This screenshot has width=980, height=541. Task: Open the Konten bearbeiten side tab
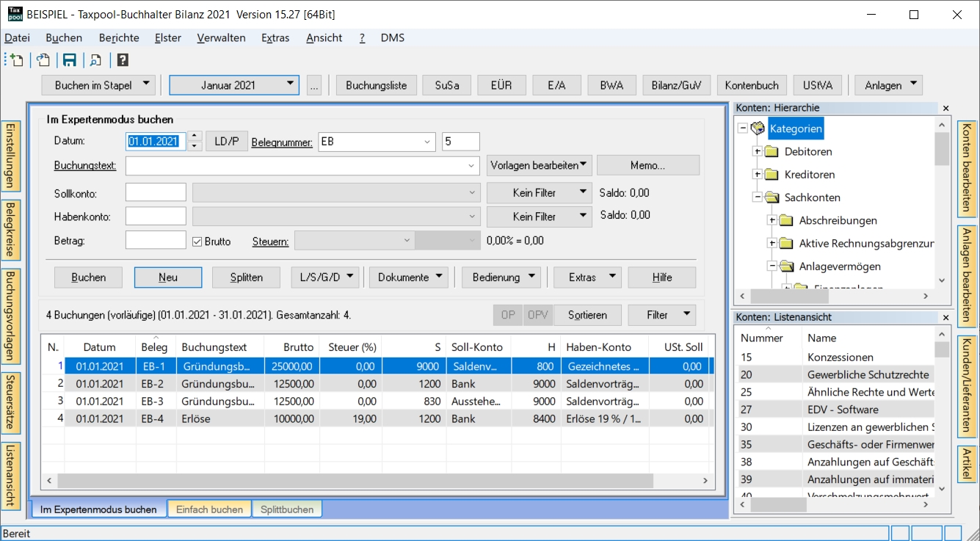[x=968, y=168]
